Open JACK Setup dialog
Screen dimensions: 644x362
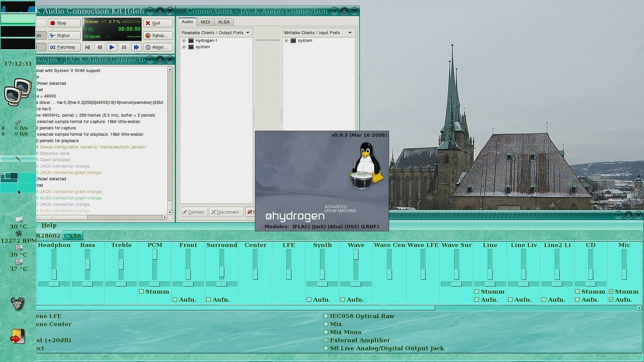click(x=157, y=35)
